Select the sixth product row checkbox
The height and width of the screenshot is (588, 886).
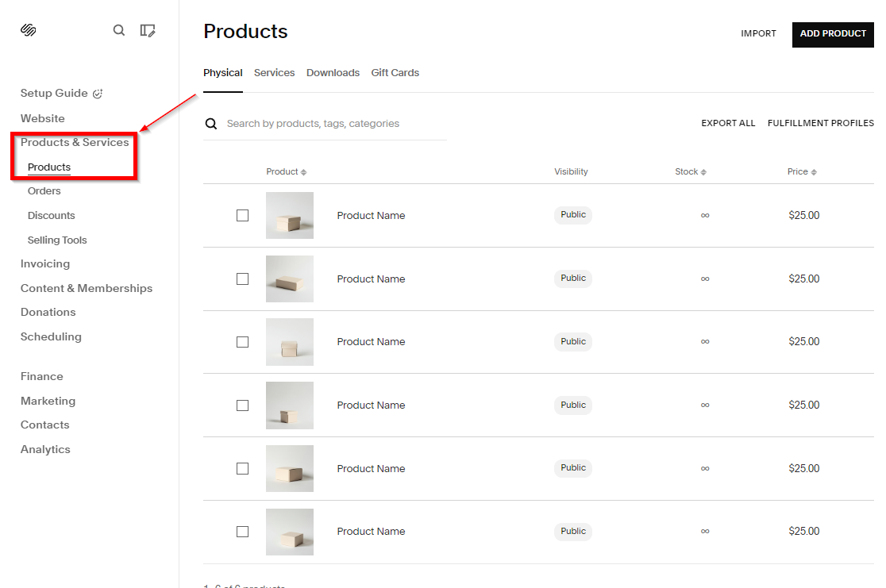(x=242, y=532)
